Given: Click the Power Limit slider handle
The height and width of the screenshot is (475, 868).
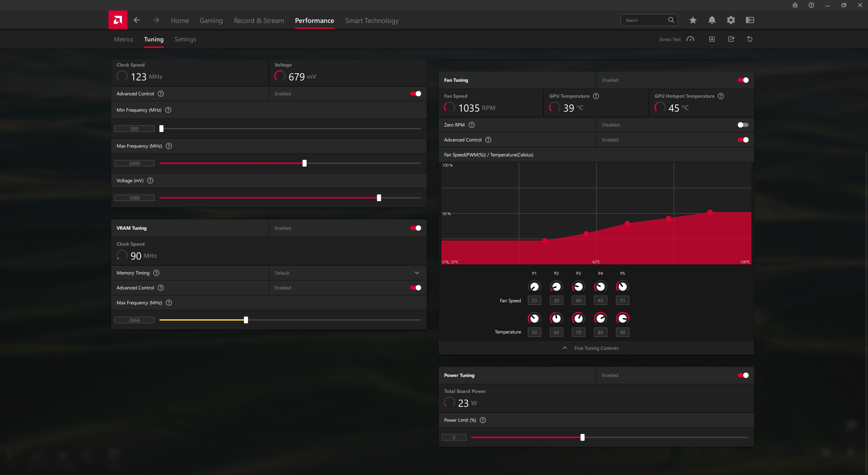Looking at the screenshot, I should point(582,437).
